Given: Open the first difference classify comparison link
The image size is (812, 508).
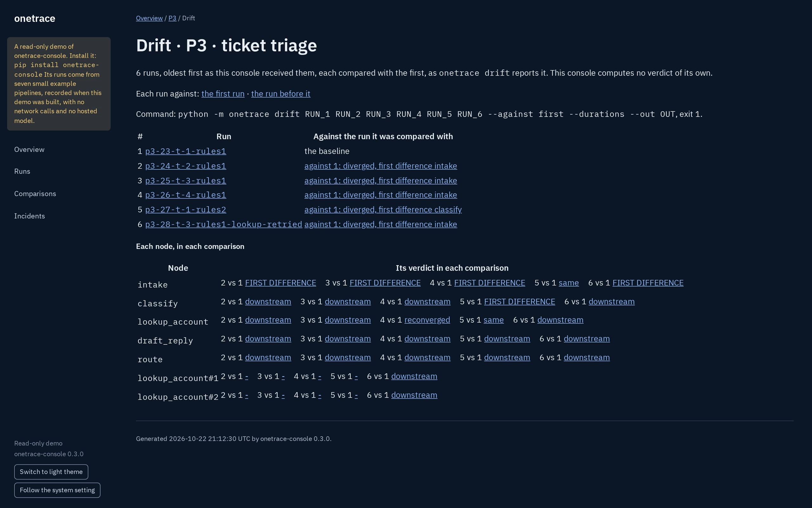Looking at the screenshot, I should 383,210.
